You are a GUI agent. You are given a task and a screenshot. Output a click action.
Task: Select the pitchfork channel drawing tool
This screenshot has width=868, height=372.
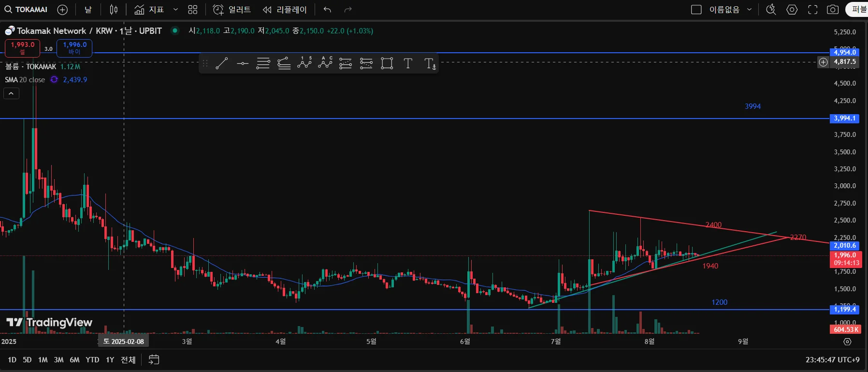click(284, 63)
